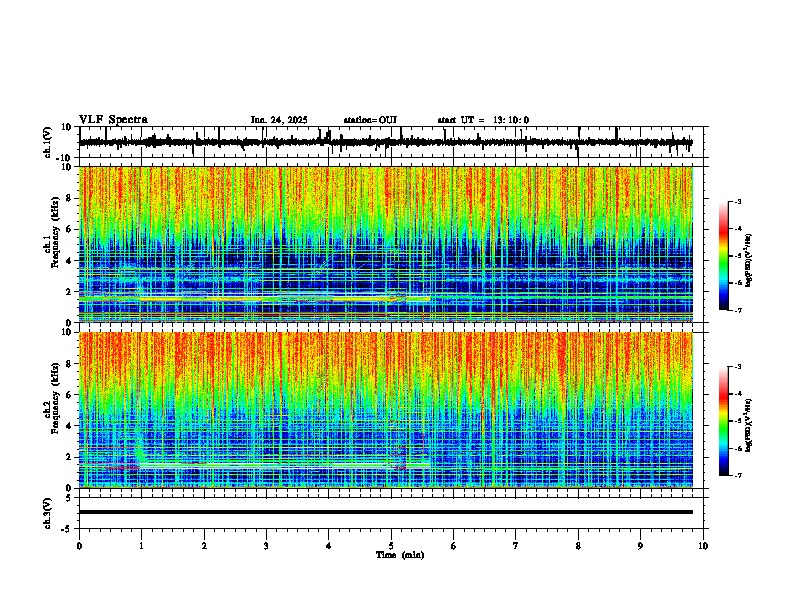Click the "station=OUI" header text

click(x=370, y=120)
